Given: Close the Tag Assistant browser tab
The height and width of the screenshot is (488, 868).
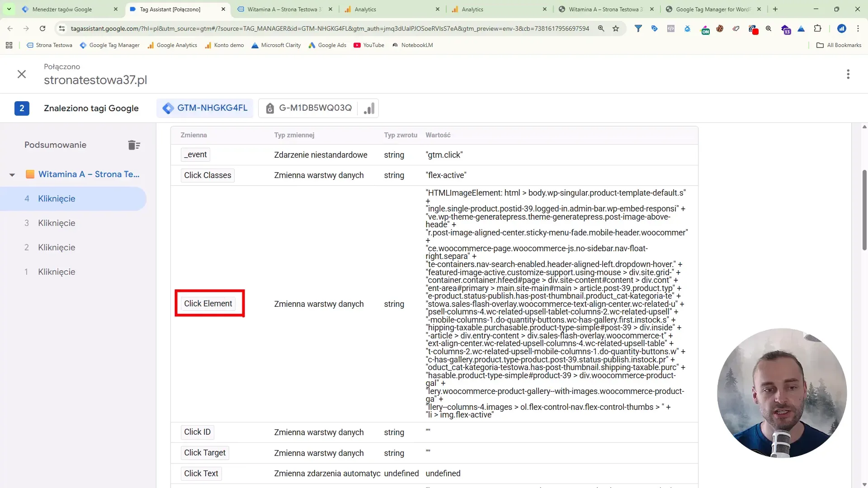Looking at the screenshot, I should [223, 9].
